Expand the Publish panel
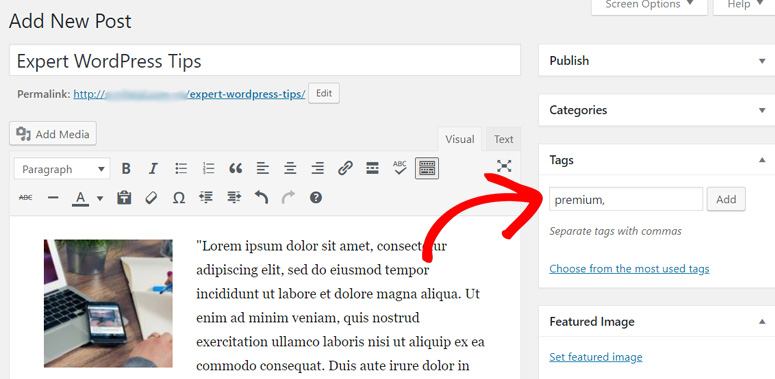 (762, 61)
